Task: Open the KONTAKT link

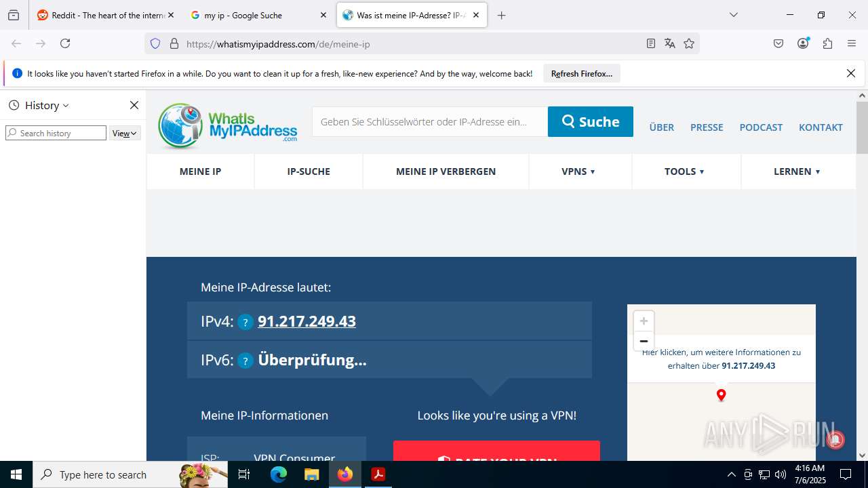Action: click(x=821, y=127)
